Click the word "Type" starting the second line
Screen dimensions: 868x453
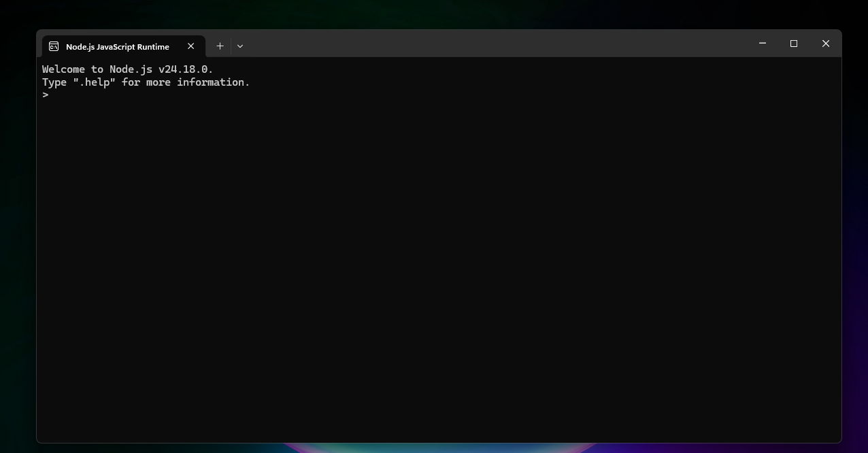[x=54, y=82]
